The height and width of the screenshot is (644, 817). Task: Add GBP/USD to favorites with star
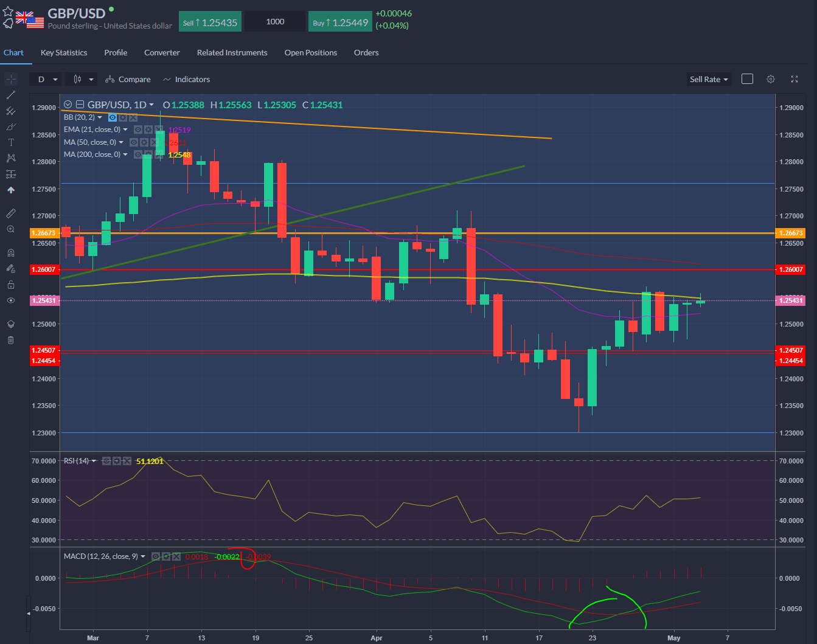tap(8, 12)
